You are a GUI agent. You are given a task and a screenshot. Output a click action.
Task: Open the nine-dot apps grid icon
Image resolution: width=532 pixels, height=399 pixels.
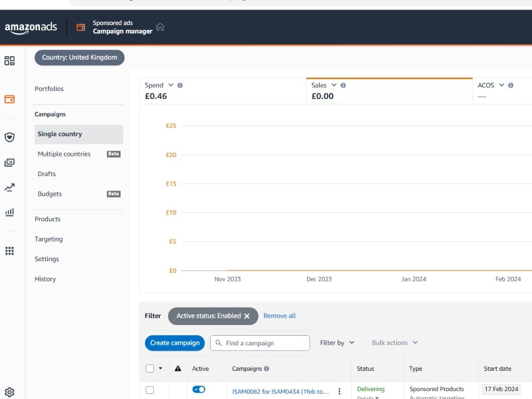(x=10, y=251)
